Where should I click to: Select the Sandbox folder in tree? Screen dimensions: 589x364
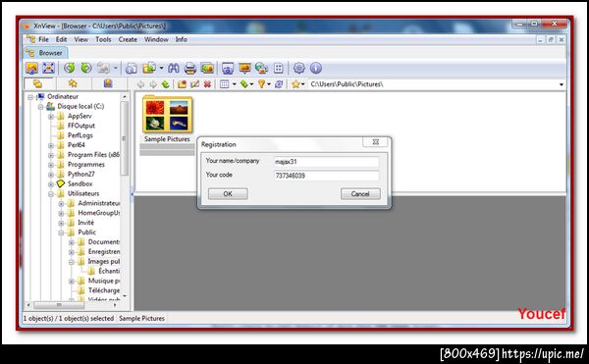coord(80,183)
